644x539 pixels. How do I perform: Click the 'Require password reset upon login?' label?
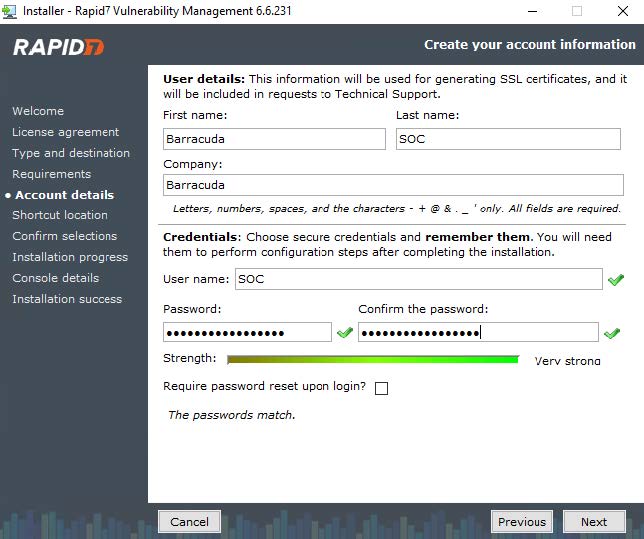click(264, 386)
